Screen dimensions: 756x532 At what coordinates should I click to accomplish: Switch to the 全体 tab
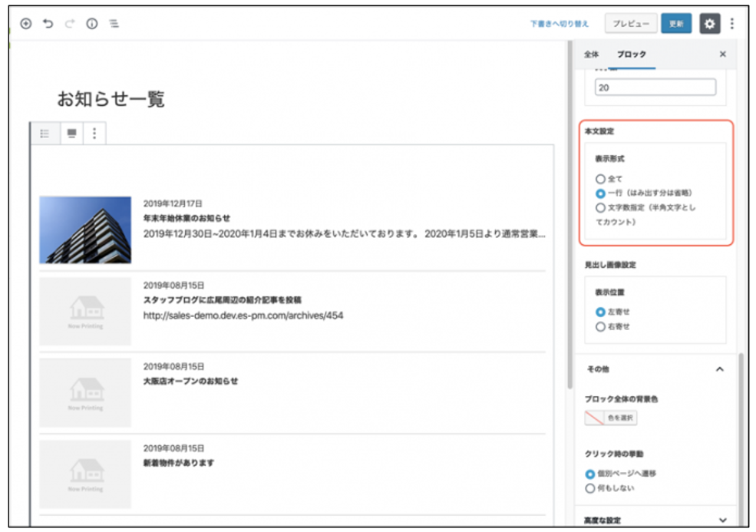pos(591,55)
